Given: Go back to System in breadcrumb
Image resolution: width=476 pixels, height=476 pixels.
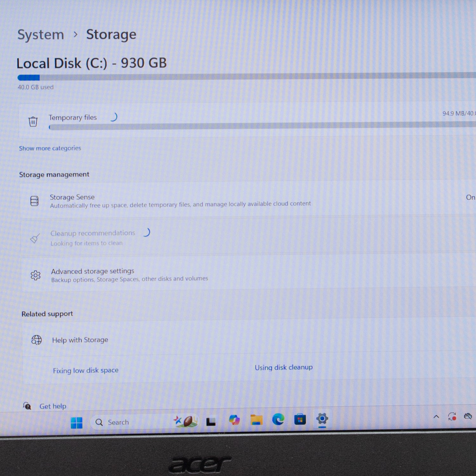Looking at the screenshot, I should [x=41, y=35].
